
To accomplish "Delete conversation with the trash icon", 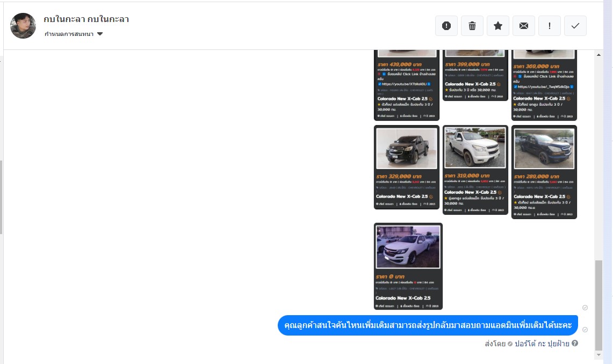I will (x=472, y=26).
